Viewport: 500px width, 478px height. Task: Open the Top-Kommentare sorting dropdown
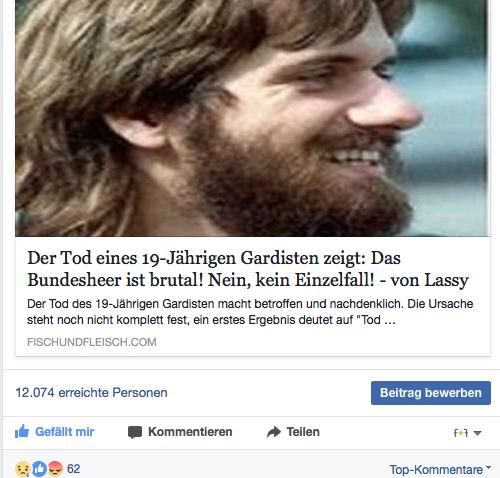coord(440,470)
